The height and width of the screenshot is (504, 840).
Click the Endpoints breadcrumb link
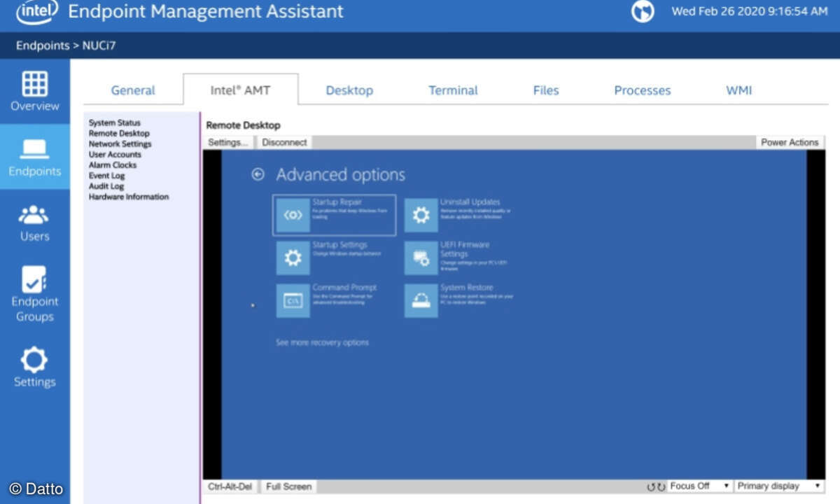[x=43, y=46]
